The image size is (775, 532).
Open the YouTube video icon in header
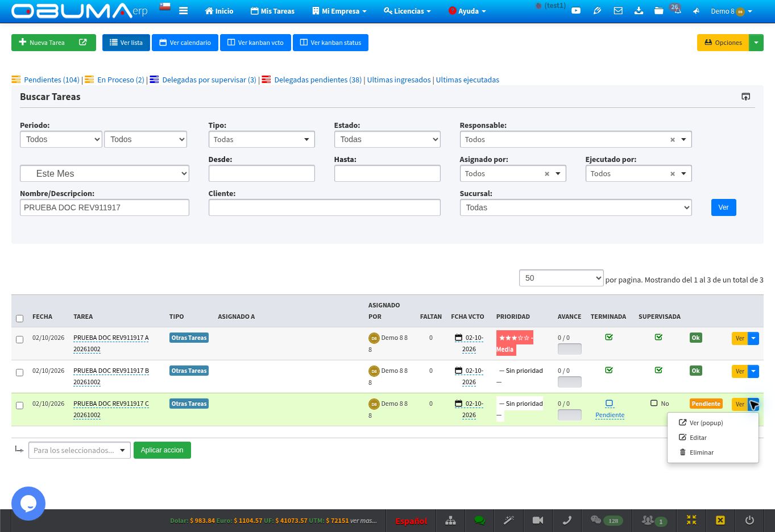coord(576,11)
